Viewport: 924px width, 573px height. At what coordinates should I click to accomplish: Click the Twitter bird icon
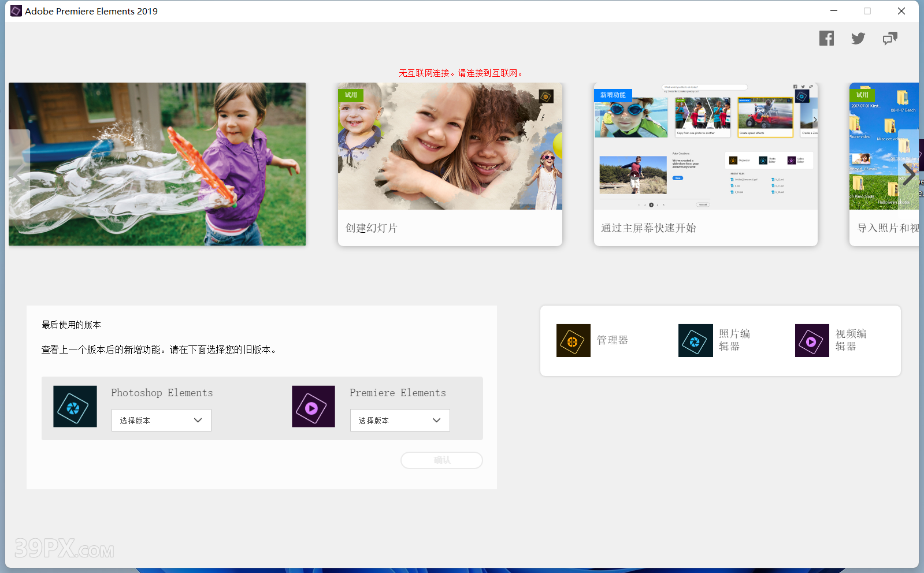point(858,39)
